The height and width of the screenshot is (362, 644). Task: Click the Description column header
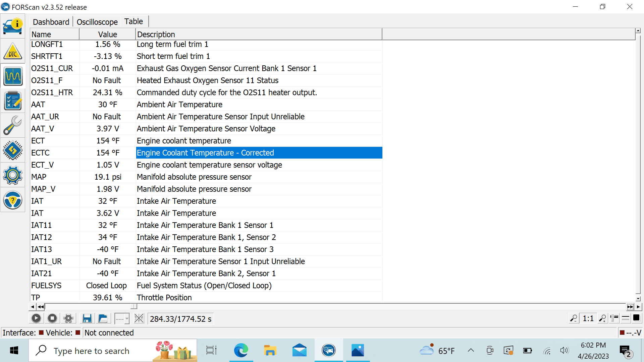pyautogui.click(x=259, y=35)
